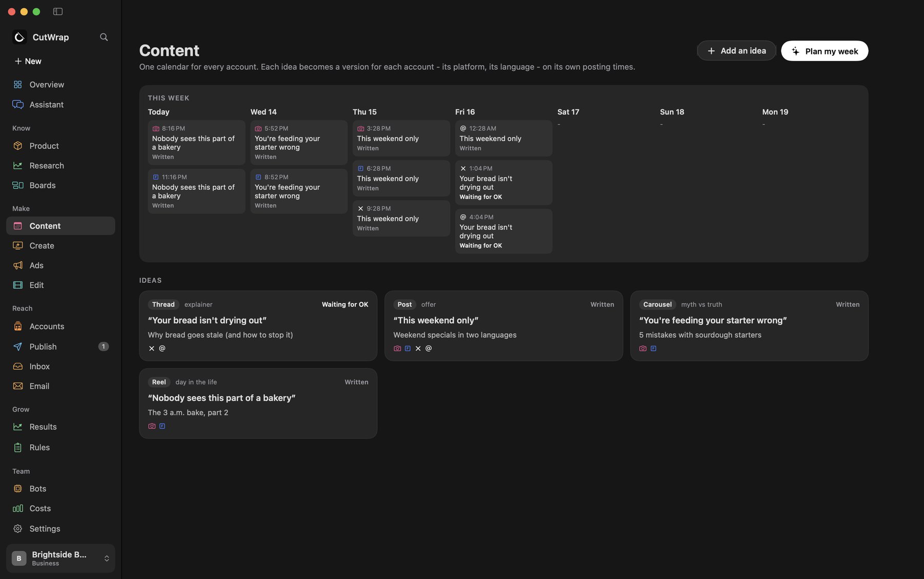
Task: Click the Inbox tray icon
Action: click(x=18, y=366)
